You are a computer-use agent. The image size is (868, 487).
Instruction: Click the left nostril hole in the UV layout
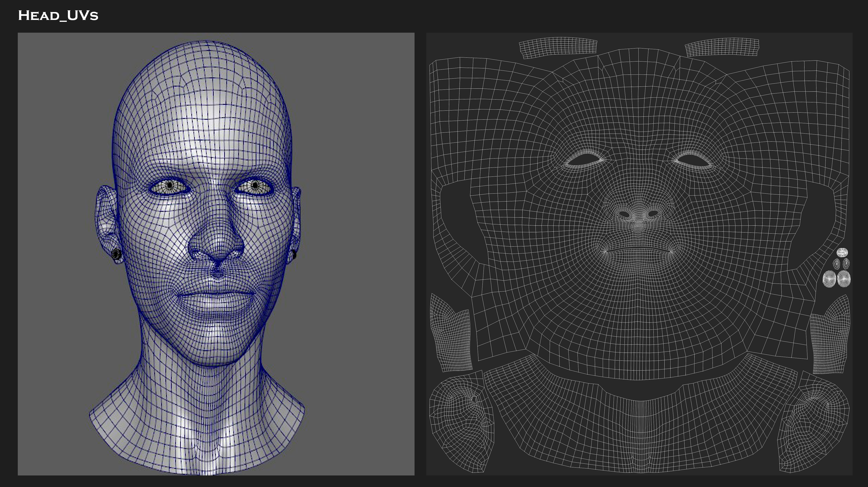[624, 214]
